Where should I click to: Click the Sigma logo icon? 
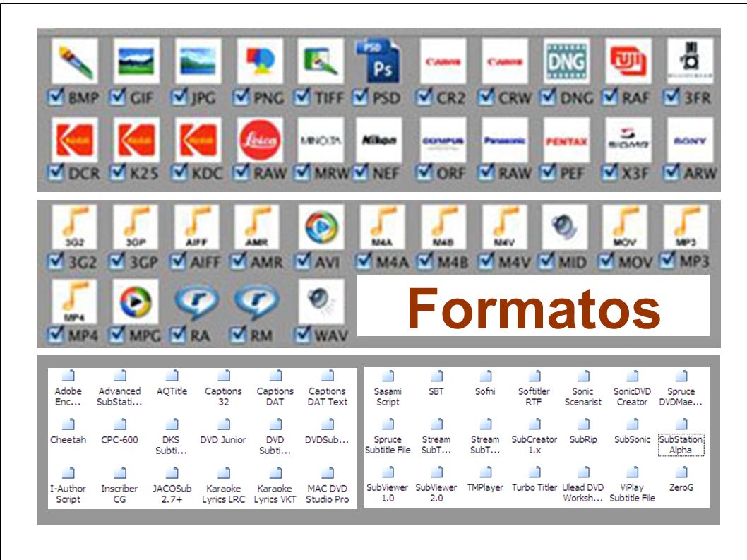[x=628, y=140]
